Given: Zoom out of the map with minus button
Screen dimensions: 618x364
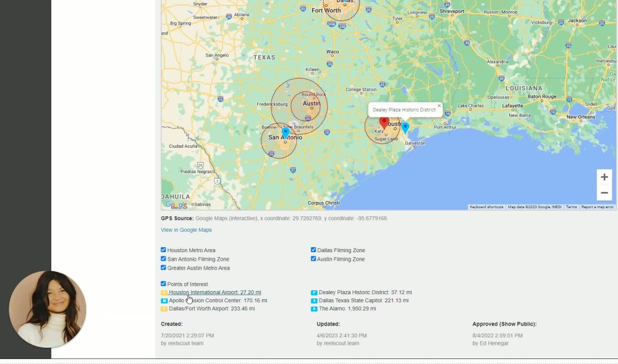Looking at the screenshot, I should click(x=604, y=193).
